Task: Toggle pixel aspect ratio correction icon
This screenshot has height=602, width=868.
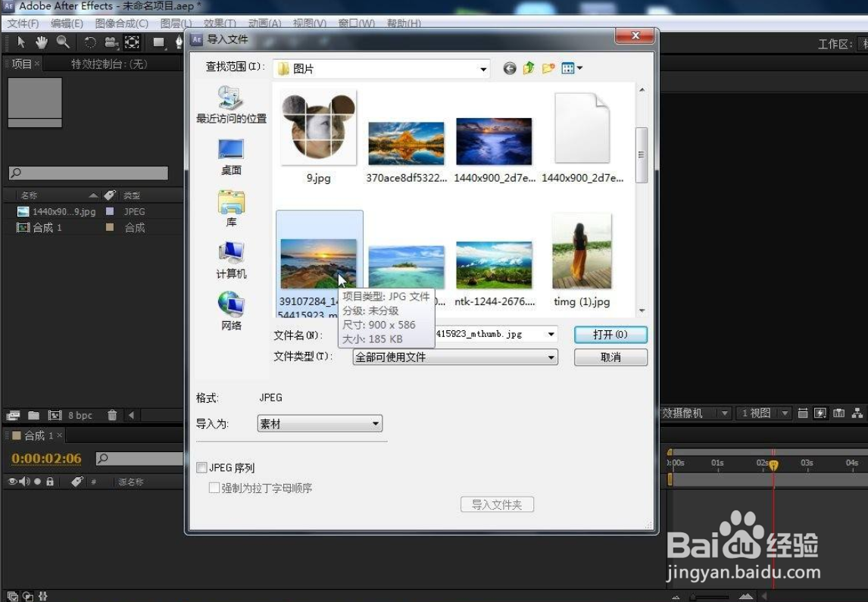Action: click(x=803, y=413)
